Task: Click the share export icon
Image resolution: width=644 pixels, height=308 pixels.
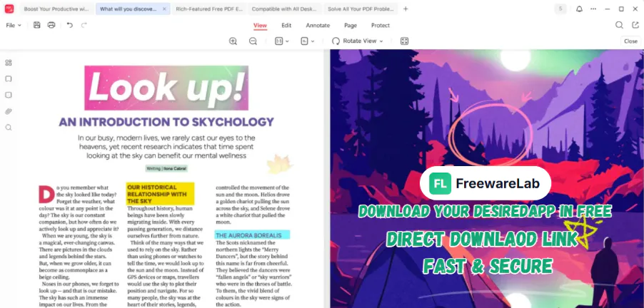Action: click(x=635, y=25)
